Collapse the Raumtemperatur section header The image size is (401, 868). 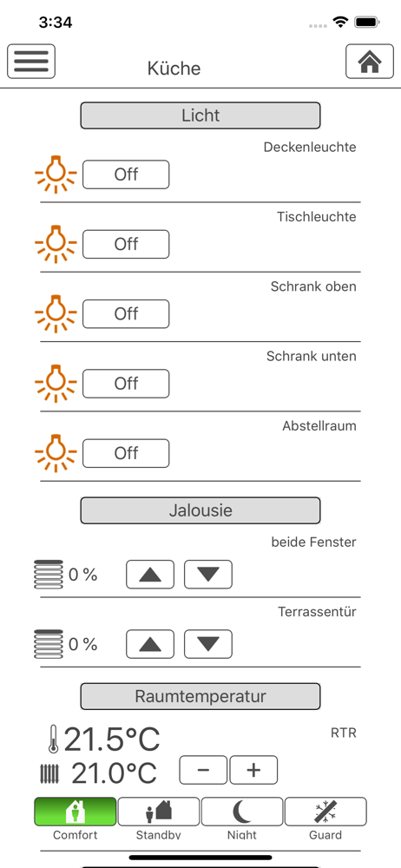coord(200,696)
